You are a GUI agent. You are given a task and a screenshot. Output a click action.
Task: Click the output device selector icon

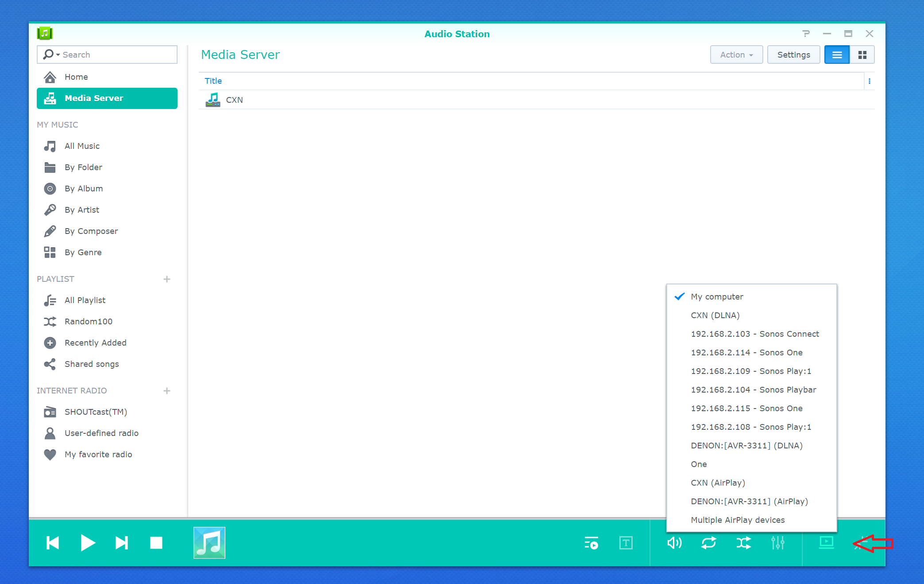click(x=827, y=543)
